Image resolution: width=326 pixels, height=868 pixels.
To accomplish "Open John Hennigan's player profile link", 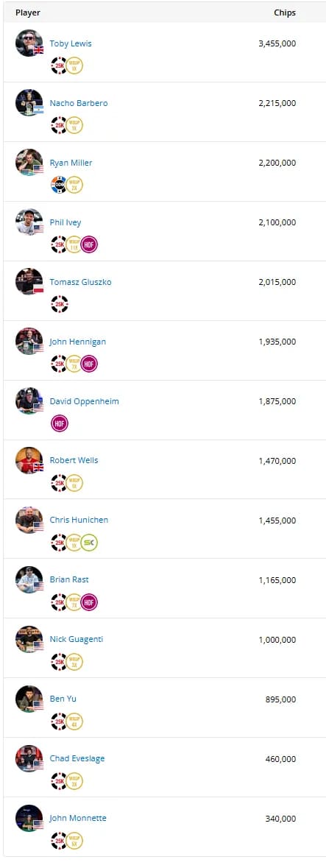I will (x=77, y=342).
